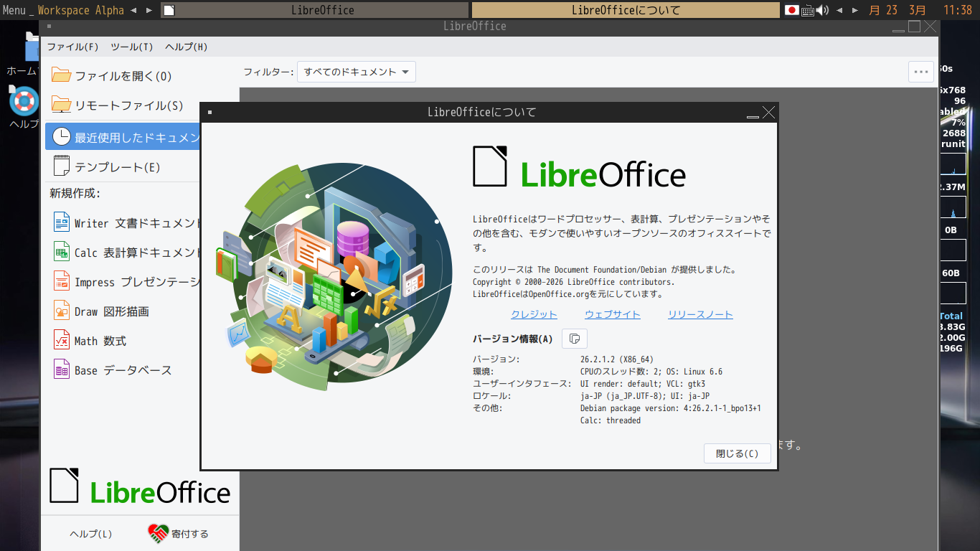
Task: Click the ヘルプ(L) button in the sidebar
Action: click(91, 534)
